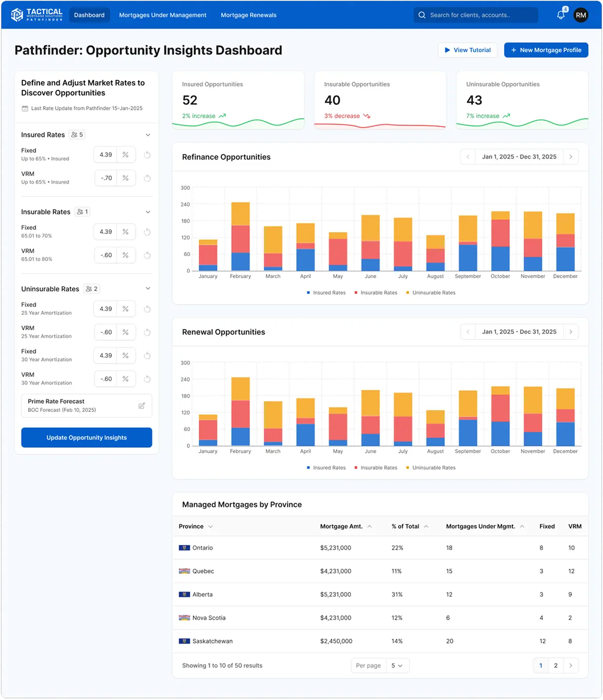Open the notifications bell

click(560, 15)
